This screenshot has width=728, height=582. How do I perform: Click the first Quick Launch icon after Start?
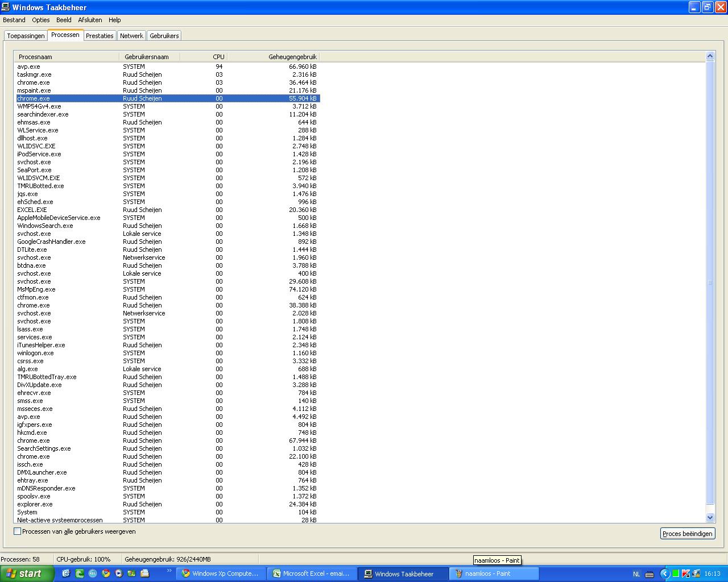66,573
